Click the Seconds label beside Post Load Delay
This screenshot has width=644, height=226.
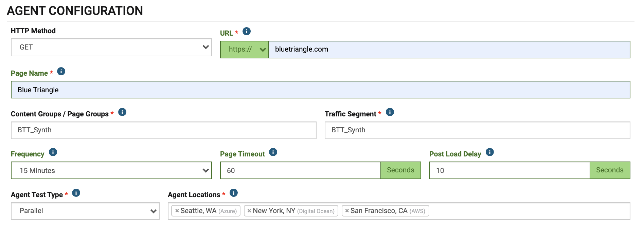[610, 170]
